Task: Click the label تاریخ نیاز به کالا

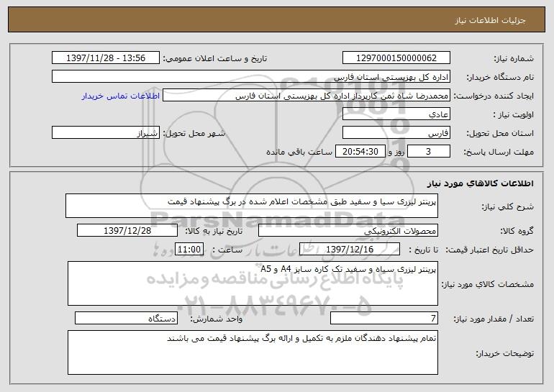Action: 214,231
